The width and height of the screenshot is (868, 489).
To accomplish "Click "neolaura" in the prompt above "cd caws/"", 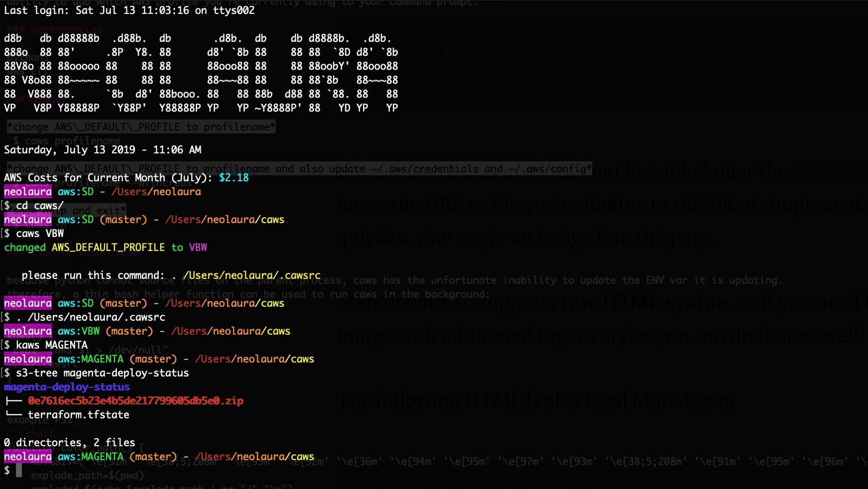I will (28, 192).
